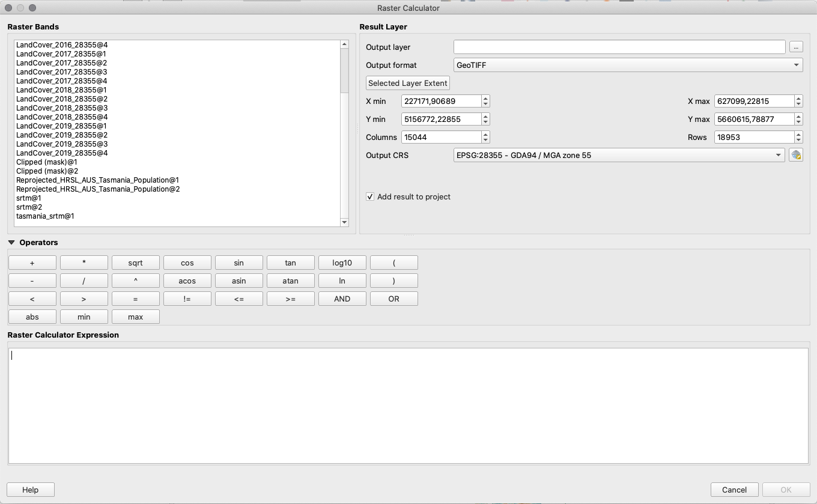Click the Rows value field
Screen dimensions: 817x504
pyautogui.click(x=755, y=137)
